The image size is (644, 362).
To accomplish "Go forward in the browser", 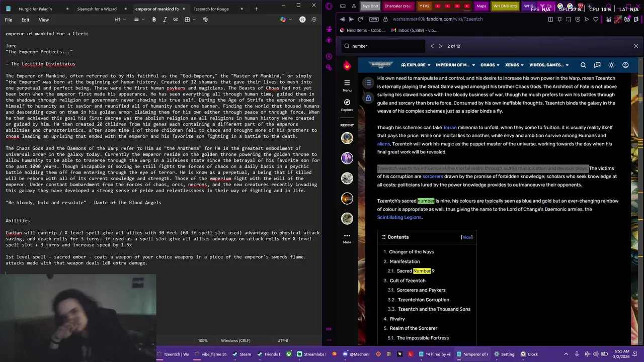I will click(x=351, y=19).
